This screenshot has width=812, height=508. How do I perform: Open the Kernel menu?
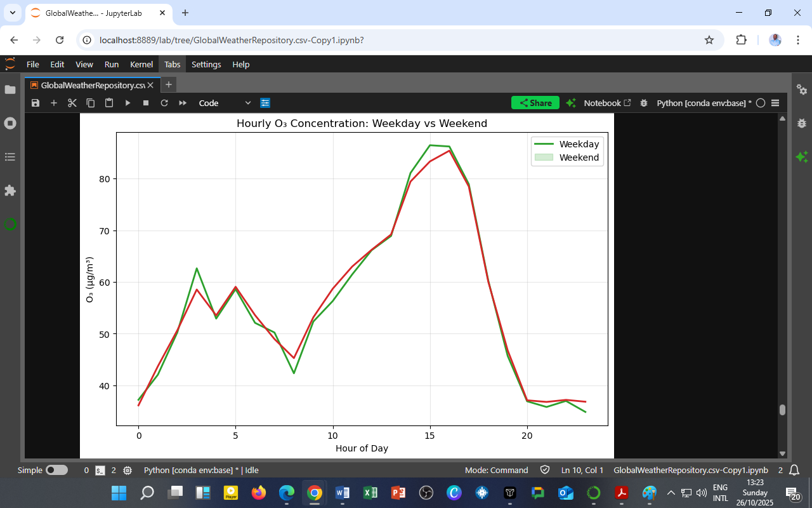click(x=141, y=64)
